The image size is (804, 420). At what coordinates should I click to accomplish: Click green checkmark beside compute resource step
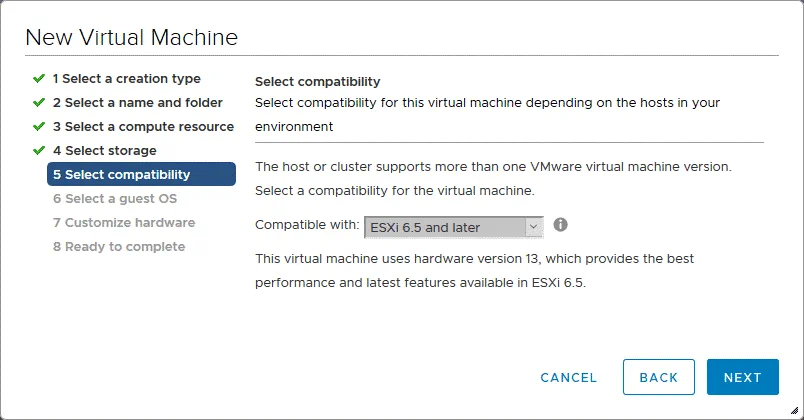[39, 126]
